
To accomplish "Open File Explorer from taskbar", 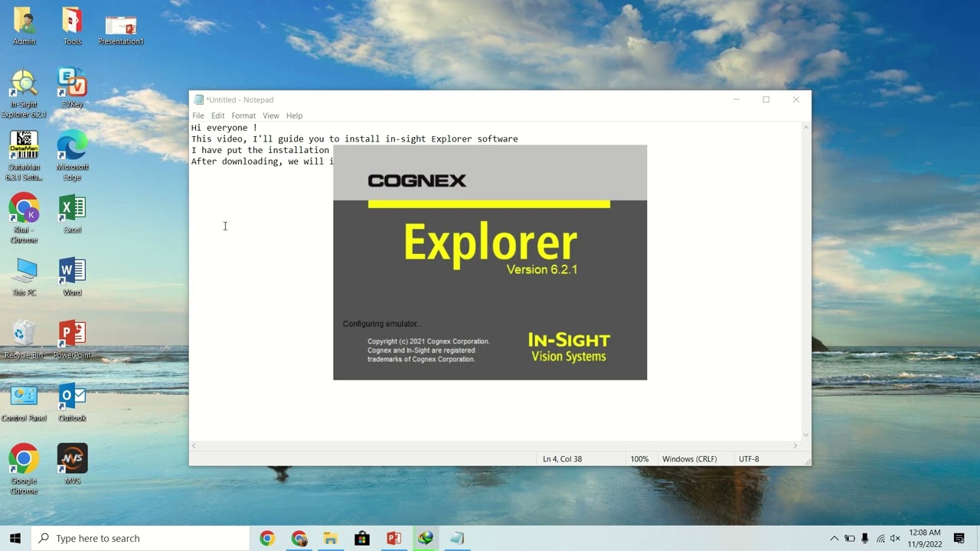I will (330, 538).
